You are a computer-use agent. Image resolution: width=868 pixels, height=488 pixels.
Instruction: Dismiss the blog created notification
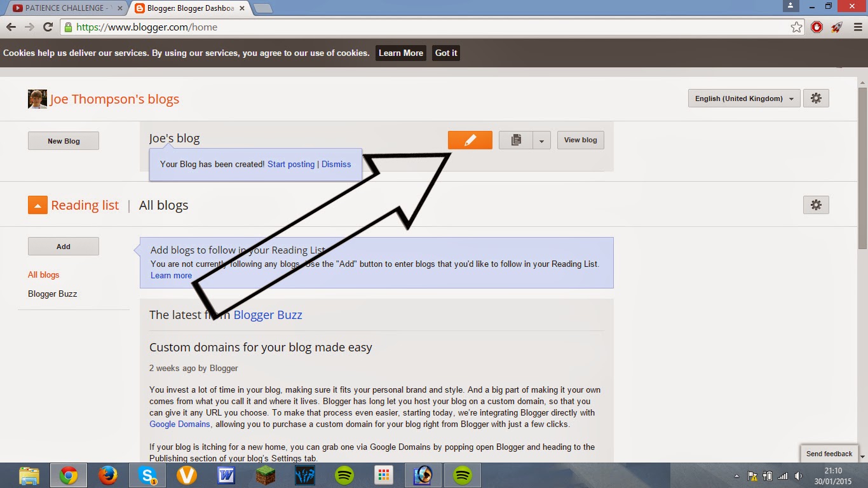click(336, 164)
